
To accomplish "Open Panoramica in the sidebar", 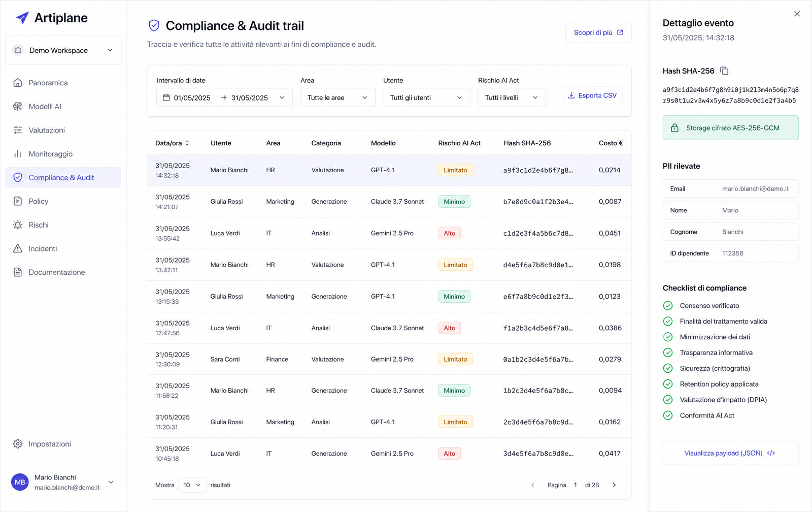I will [x=63, y=83].
